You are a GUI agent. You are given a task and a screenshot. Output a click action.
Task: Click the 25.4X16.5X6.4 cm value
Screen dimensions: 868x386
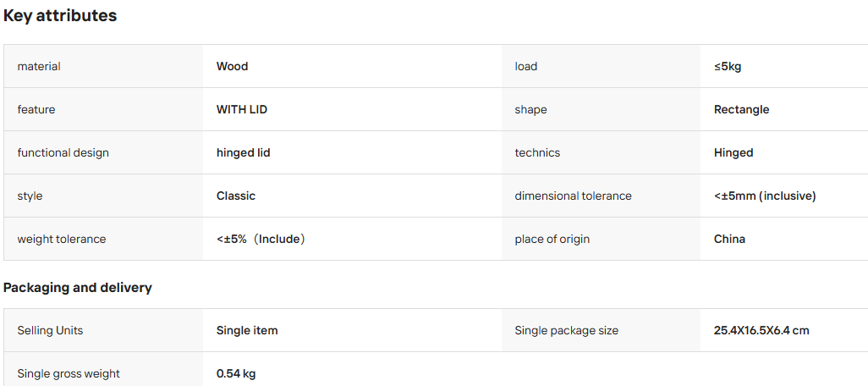tap(761, 331)
